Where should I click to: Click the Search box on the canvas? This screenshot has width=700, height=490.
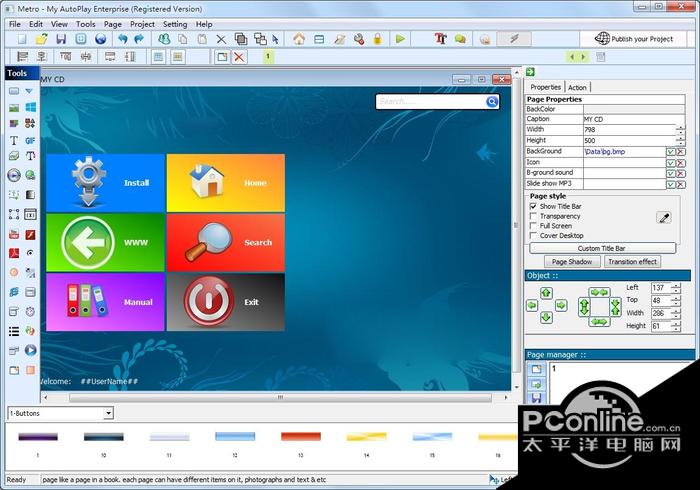437,102
